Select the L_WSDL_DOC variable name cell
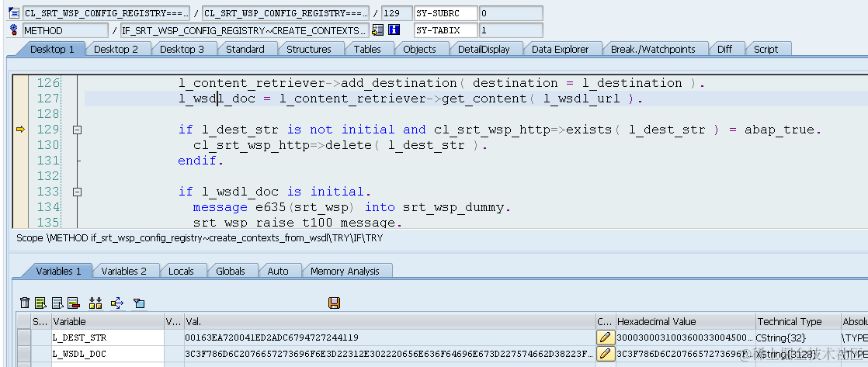The width and height of the screenshot is (868, 367). [x=108, y=353]
